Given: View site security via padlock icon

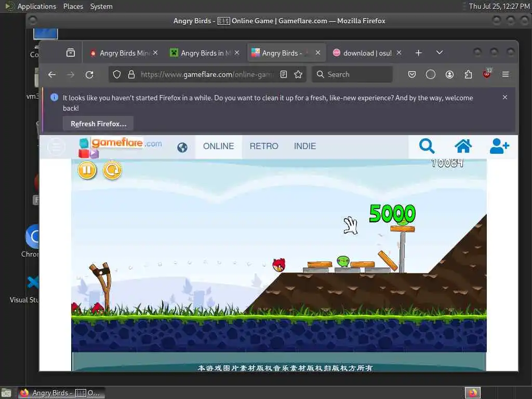Looking at the screenshot, I should coord(131,74).
